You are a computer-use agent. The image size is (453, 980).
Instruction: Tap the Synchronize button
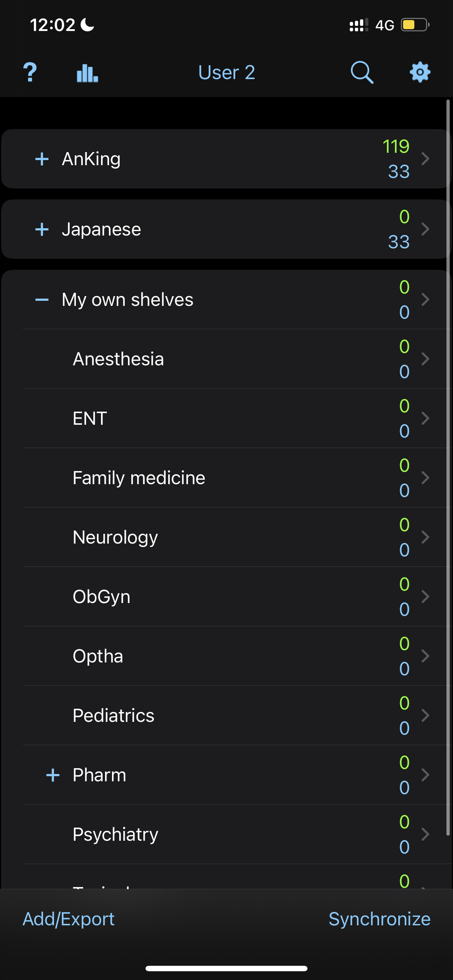[380, 919]
